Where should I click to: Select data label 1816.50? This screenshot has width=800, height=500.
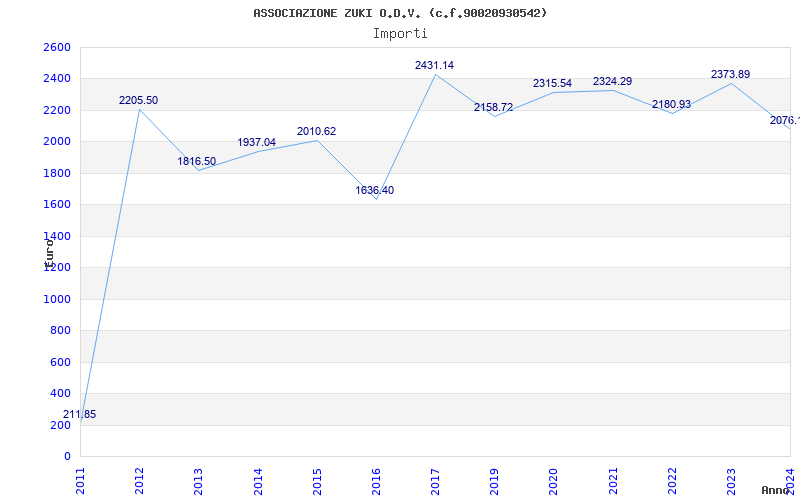[196, 162]
